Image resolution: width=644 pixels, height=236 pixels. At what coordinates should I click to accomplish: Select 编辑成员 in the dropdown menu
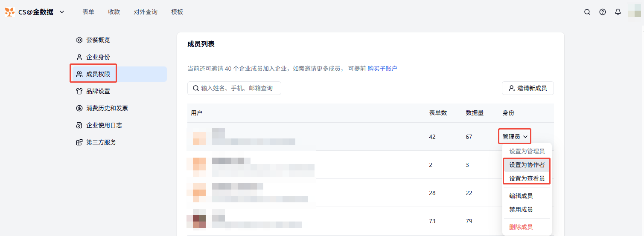521,196
